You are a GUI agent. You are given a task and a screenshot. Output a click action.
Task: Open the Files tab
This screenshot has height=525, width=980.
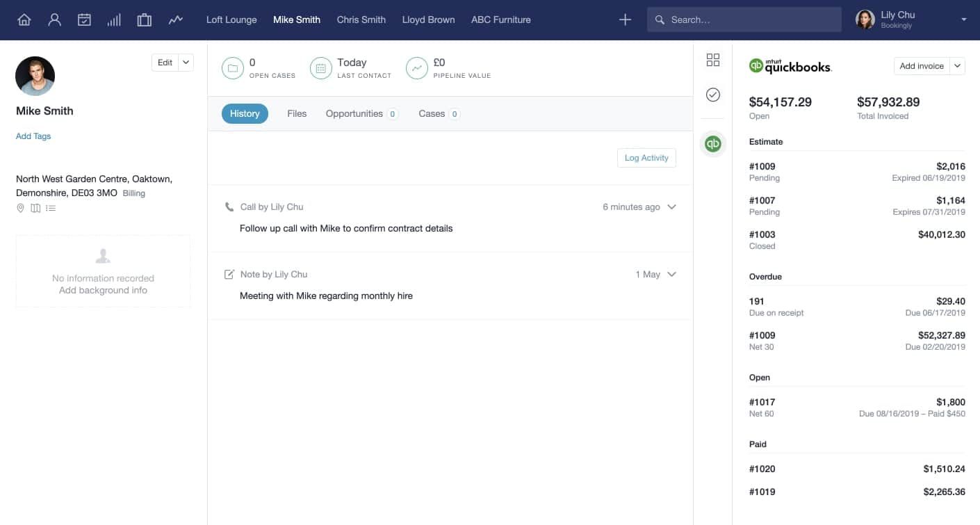tap(297, 113)
